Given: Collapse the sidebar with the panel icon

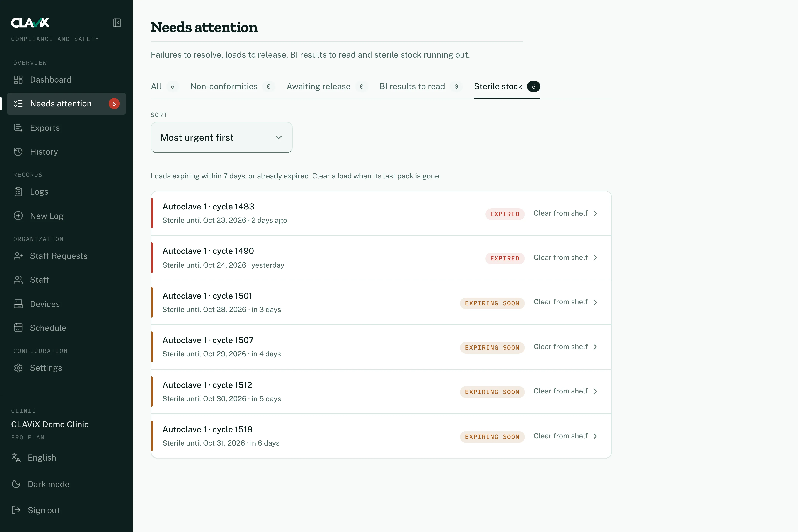Looking at the screenshot, I should (117, 23).
